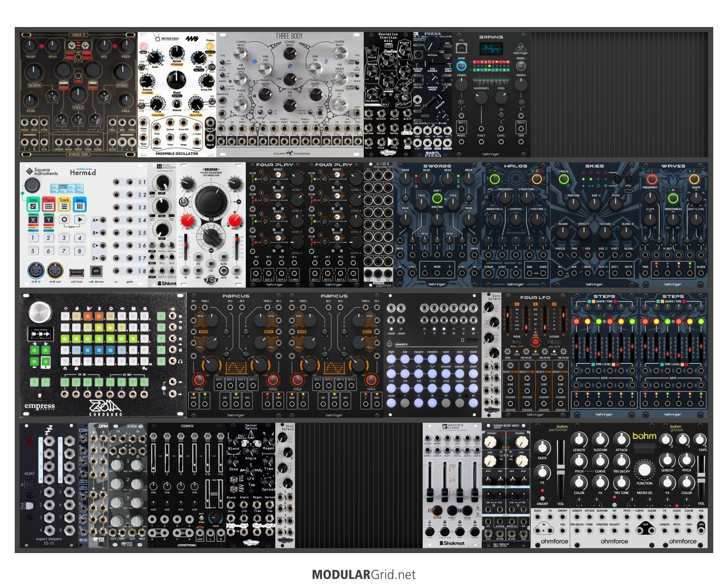Select Hermod number pad button 8
The image size is (728, 585).
[x=80, y=251]
